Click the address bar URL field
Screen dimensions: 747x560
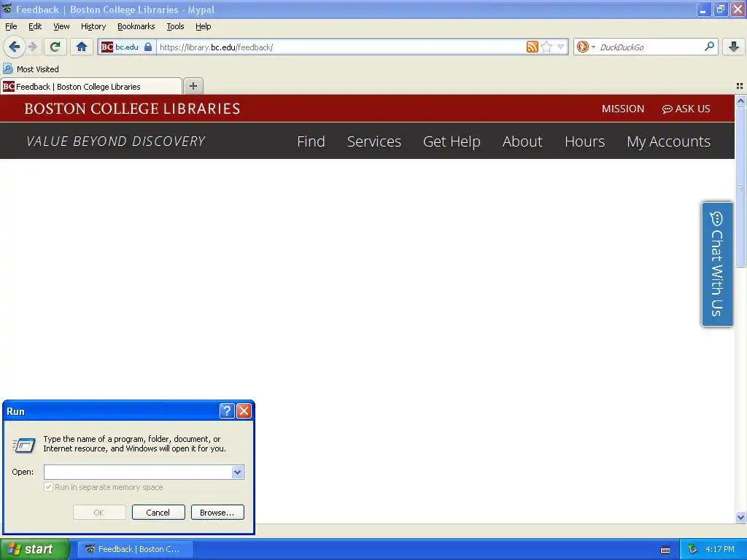pyautogui.click(x=341, y=47)
